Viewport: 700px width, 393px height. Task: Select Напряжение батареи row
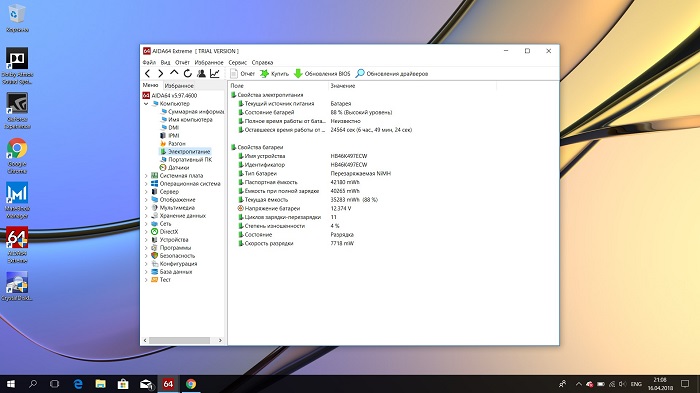(294, 209)
